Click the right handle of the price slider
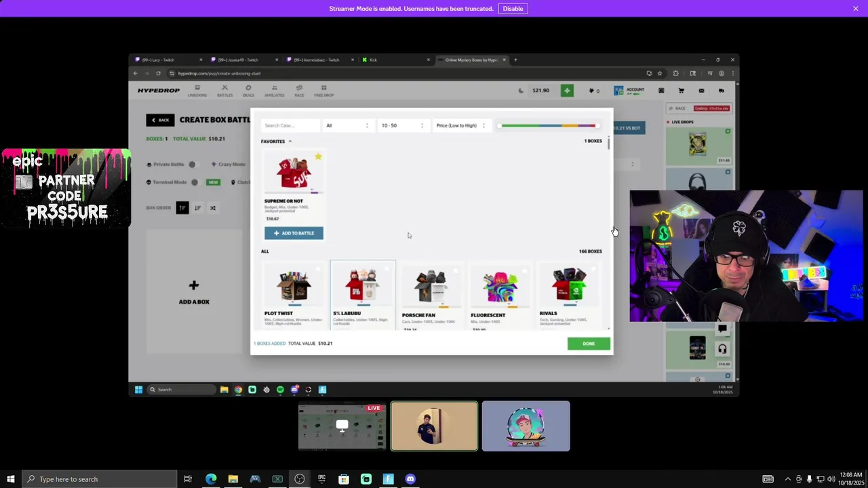This screenshot has height=488, width=868. [x=597, y=125]
